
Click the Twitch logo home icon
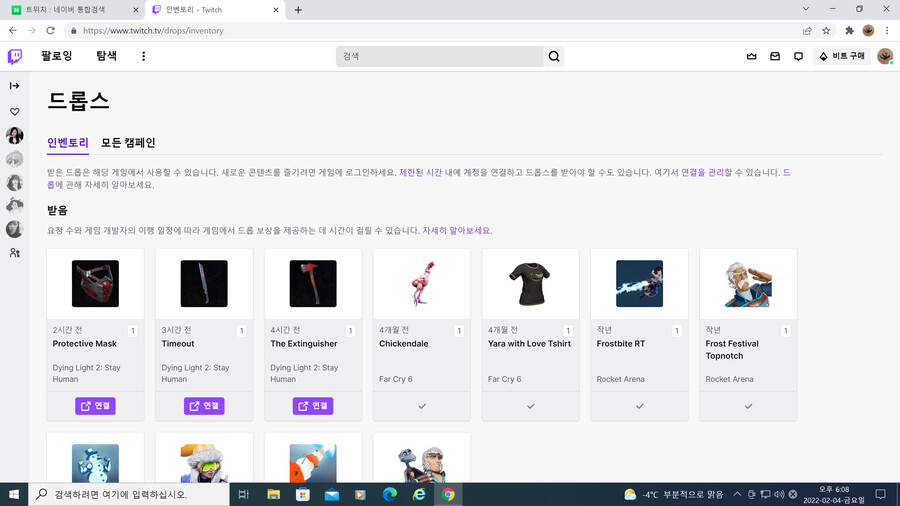(15, 57)
